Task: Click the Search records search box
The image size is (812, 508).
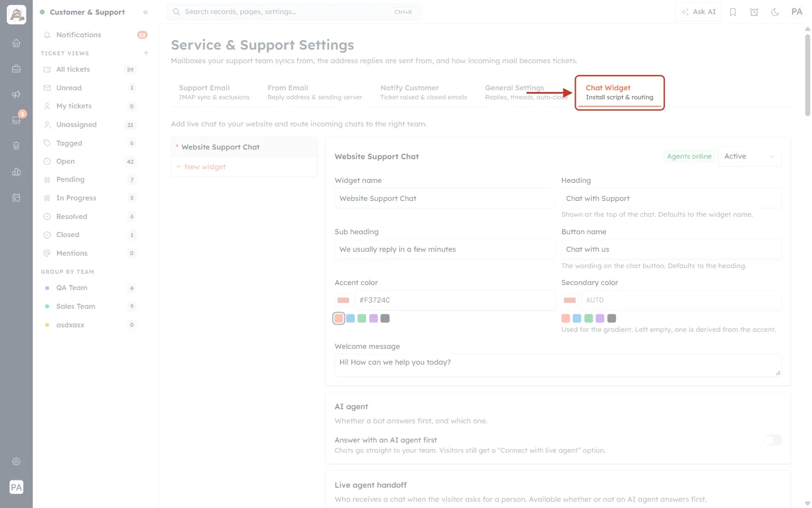Action: coord(294,12)
